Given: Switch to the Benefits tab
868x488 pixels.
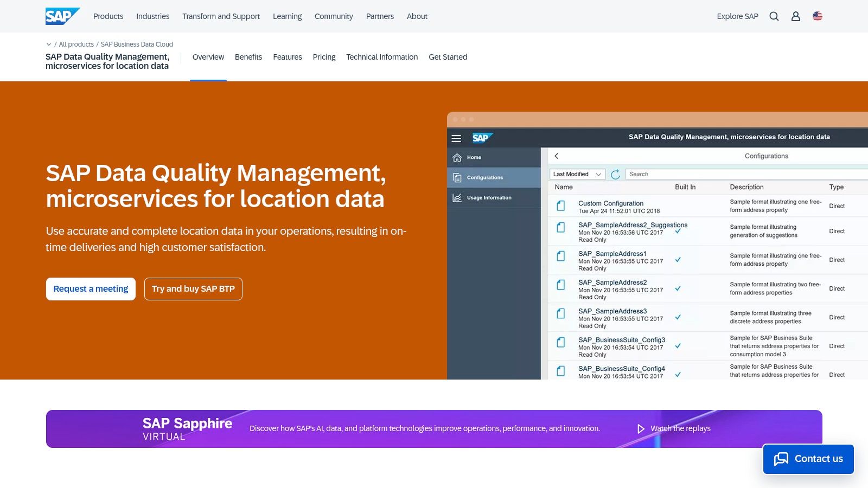Looking at the screenshot, I should pos(248,57).
